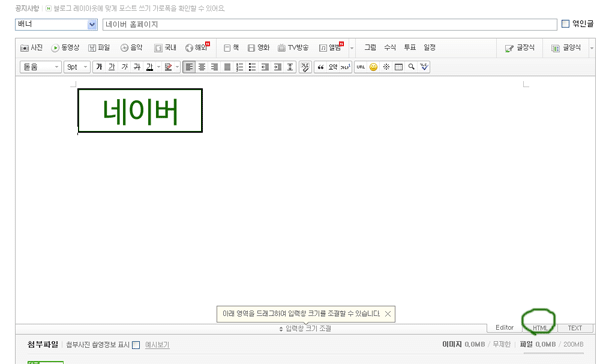Check the 엮인글 checkbox

(x=565, y=24)
